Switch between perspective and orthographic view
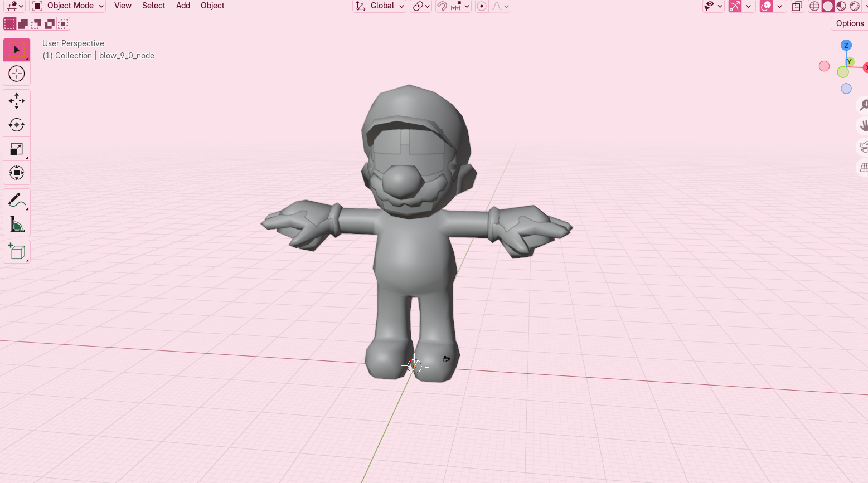868x483 pixels. [863, 168]
